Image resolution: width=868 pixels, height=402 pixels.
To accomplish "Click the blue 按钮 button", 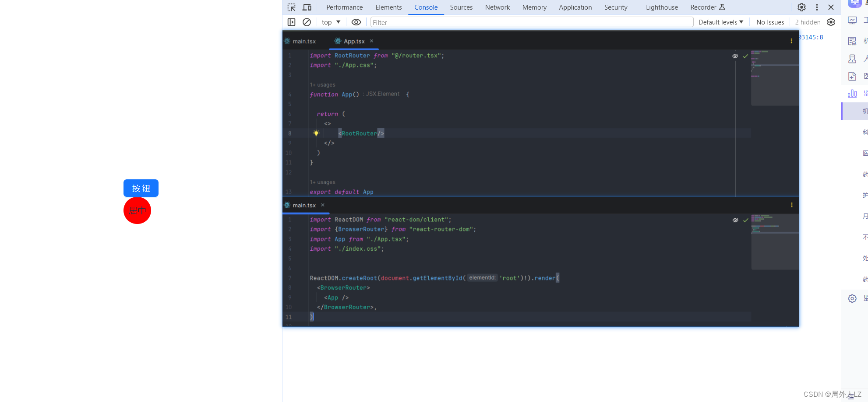I will [x=141, y=188].
